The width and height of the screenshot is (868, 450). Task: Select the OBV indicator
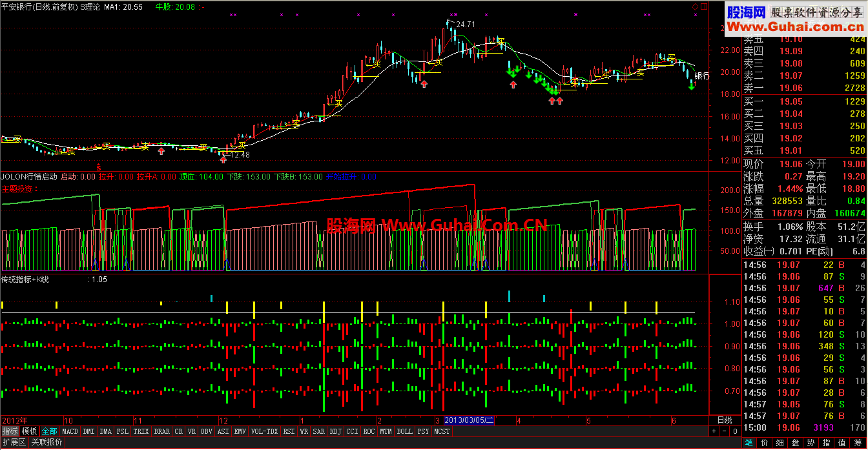click(207, 431)
